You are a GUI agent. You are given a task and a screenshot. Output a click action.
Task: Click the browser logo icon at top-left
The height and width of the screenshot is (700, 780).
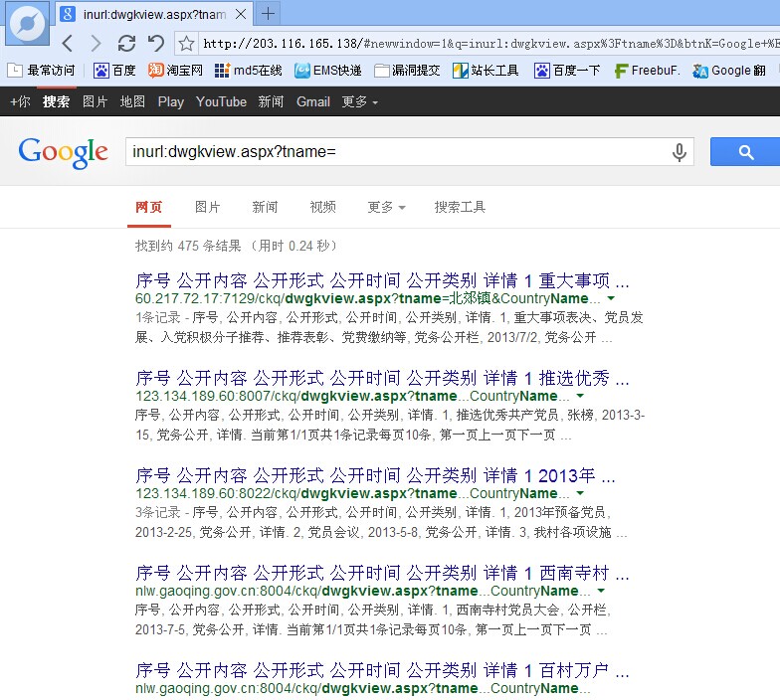[x=28, y=24]
